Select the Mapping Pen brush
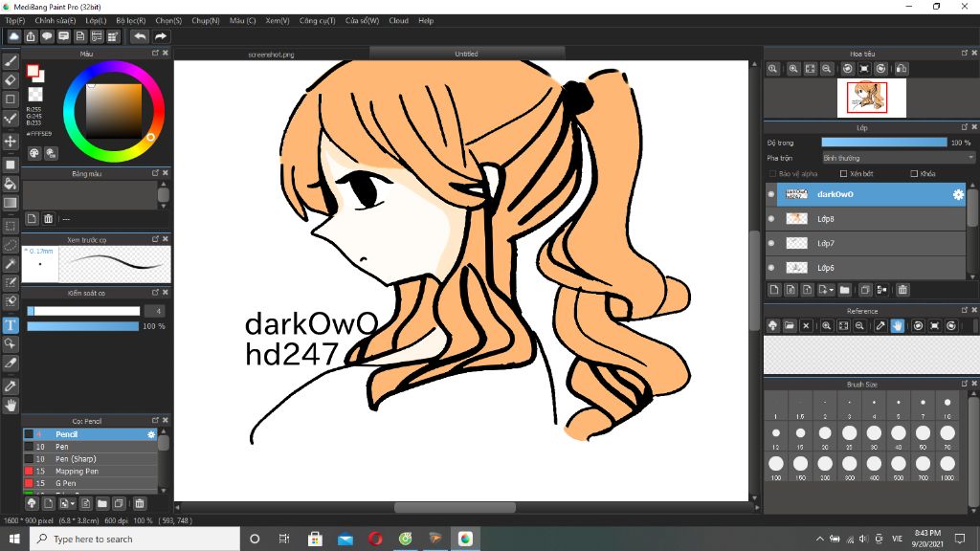980x551 pixels. 91,471
